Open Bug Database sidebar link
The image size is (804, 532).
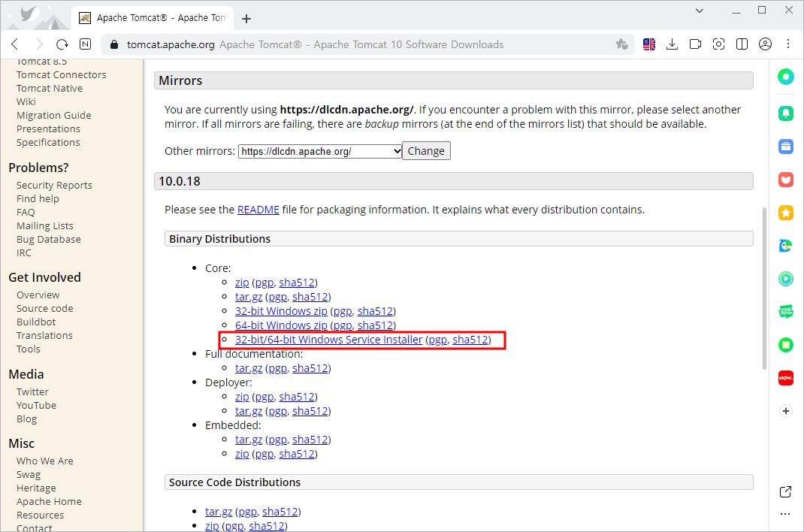pyautogui.click(x=49, y=240)
